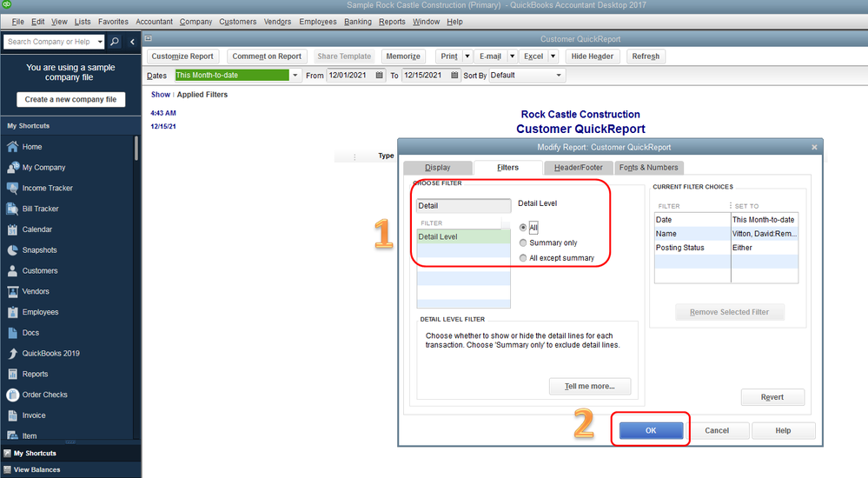Open the From date calendar picker
The image size is (868, 478).
pyautogui.click(x=379, y=76)
